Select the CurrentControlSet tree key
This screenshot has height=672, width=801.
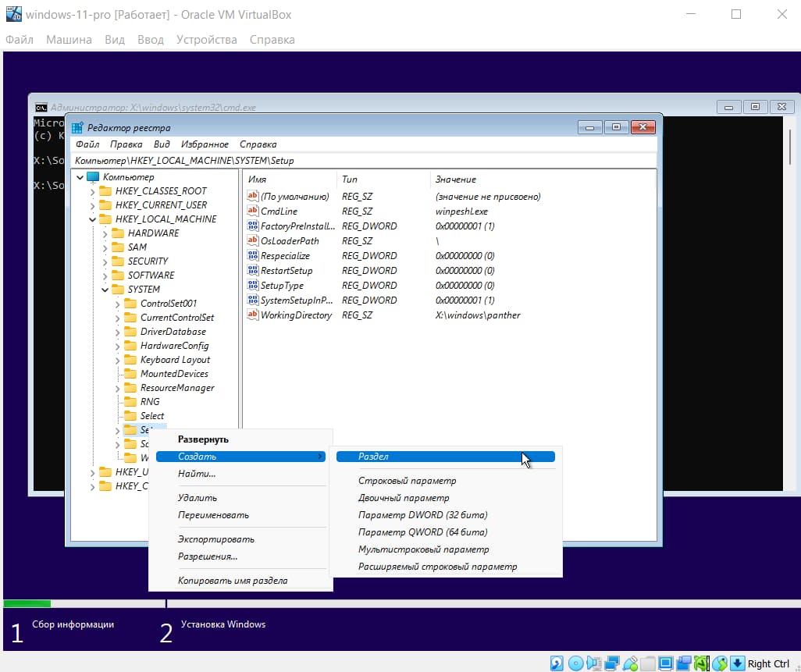tap(176, 317)
